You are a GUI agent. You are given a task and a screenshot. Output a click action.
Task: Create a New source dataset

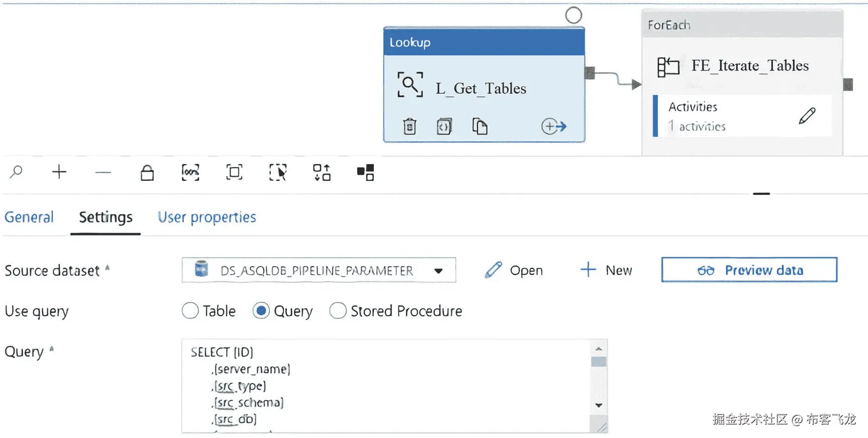606,270
